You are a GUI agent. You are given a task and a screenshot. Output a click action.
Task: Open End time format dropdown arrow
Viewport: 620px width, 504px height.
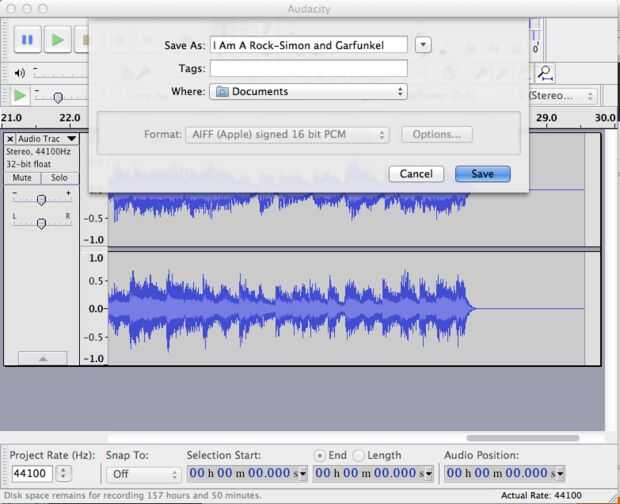[429, 474]
